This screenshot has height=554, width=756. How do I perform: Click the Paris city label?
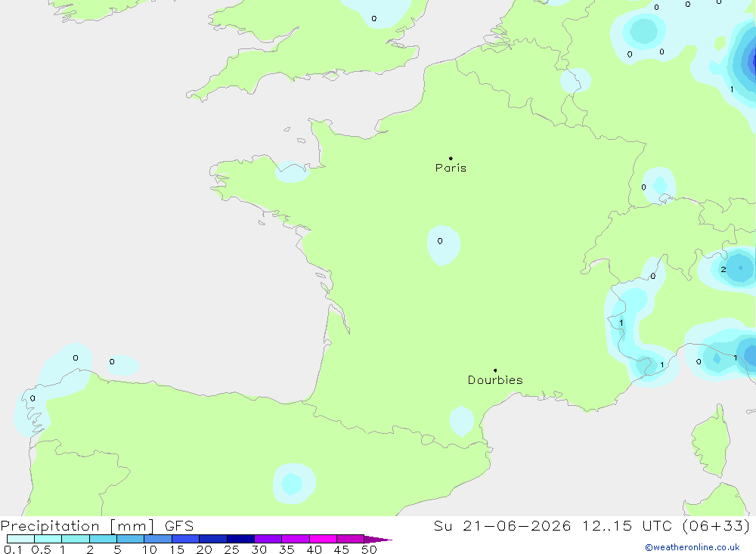pyautogui.click(x=451, y=168)
